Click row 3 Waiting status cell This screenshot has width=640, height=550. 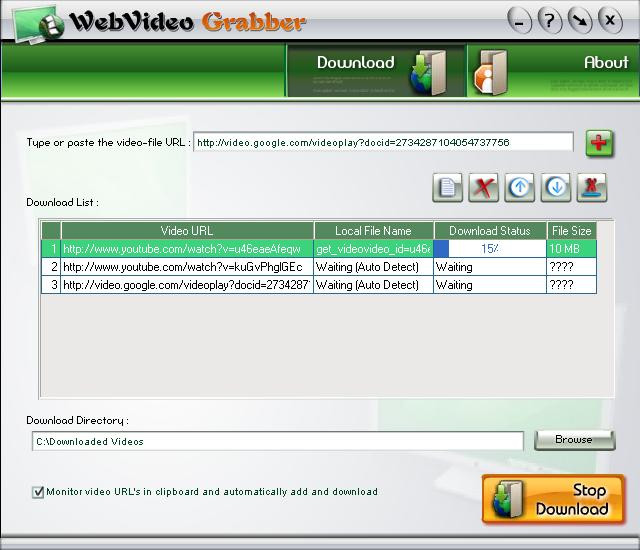pyautogui.click(x=490, y=285)
